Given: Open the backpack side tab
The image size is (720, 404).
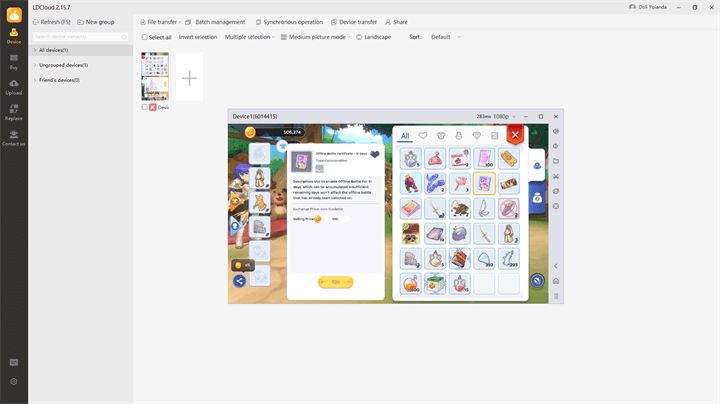Looking at the screenshot, I should (x=537, y=165).
